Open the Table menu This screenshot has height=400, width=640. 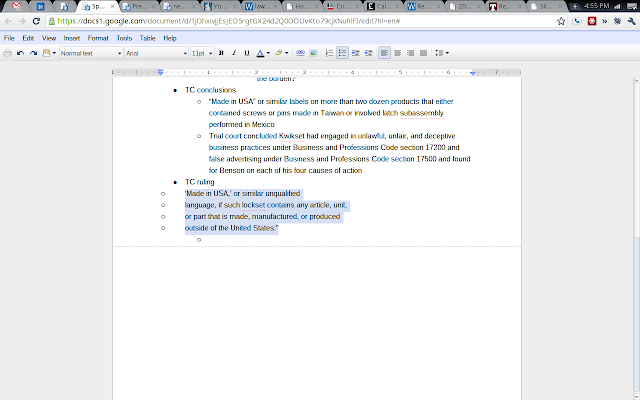[x=147, y=38]
